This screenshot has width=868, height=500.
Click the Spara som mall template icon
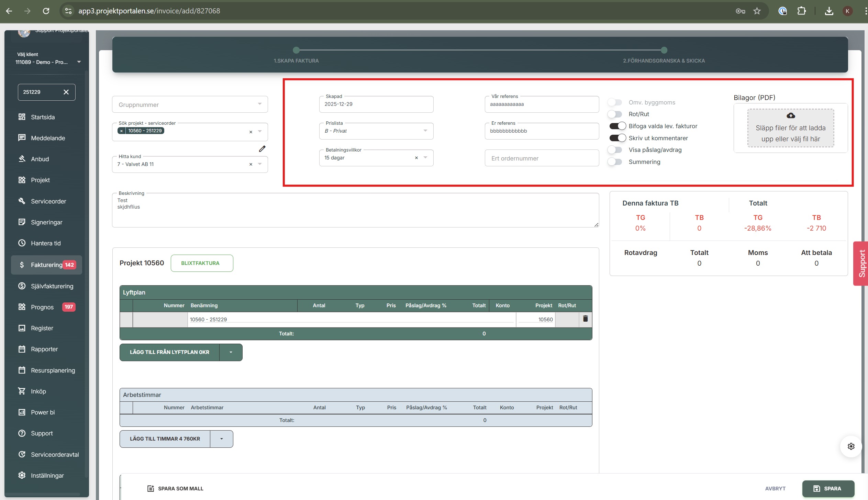tap(151, 488)
